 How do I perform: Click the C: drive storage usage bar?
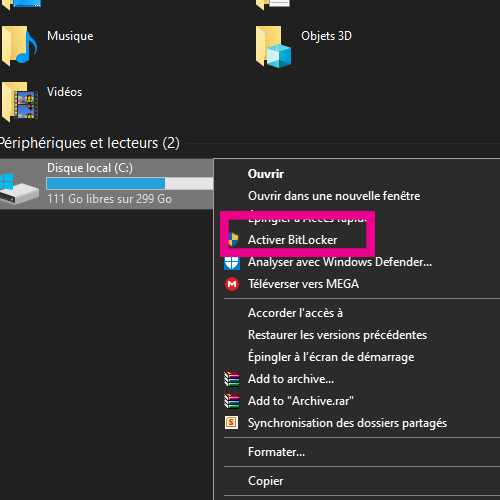130,183
